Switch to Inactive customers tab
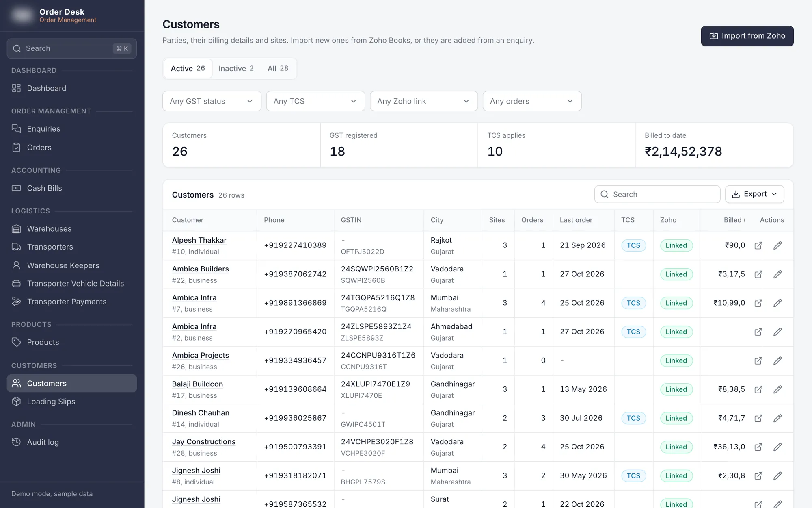 point(236,69)
